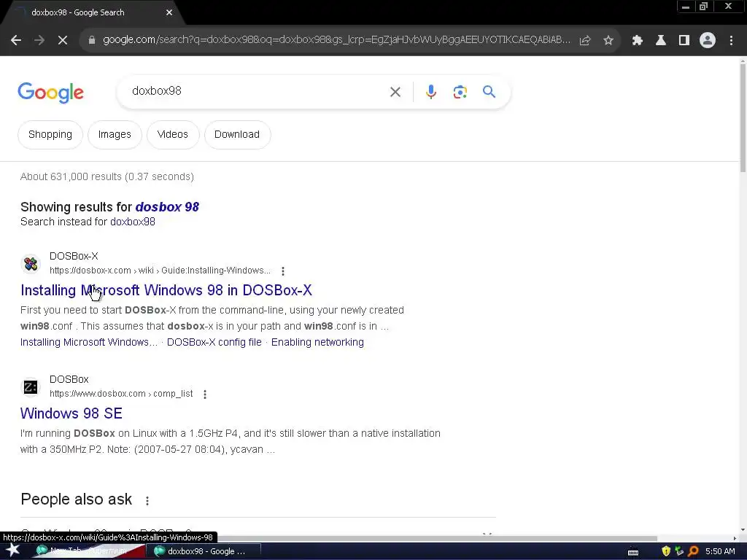747x560 pixels.
Task: Open Enabling networking sitelink
Action: pyautogui.click(x=317, y=343)
